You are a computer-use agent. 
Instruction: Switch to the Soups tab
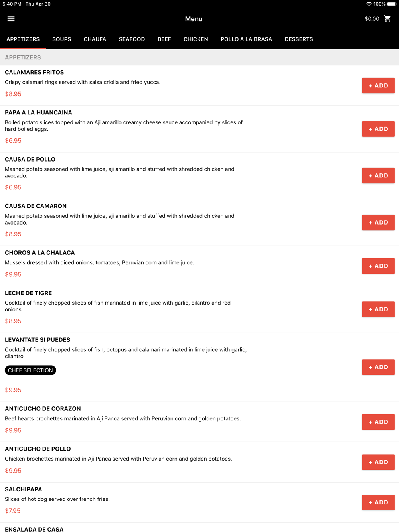coord(61,39)
